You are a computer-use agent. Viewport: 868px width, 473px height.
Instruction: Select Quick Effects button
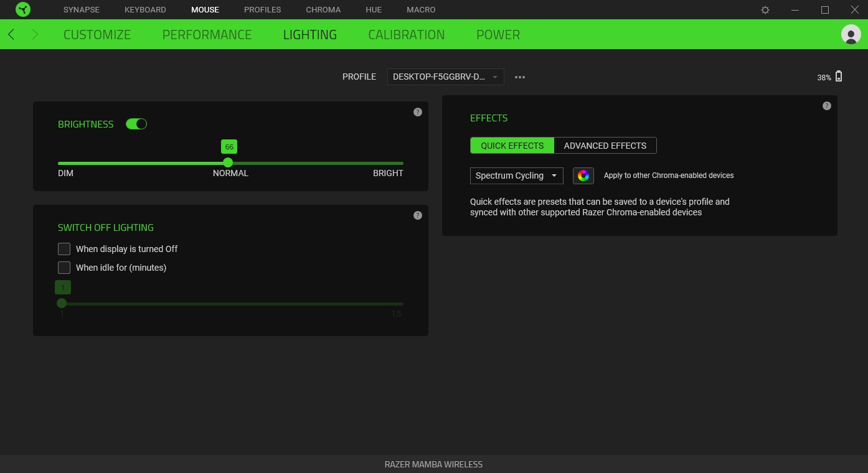click(x=512, y=146)
